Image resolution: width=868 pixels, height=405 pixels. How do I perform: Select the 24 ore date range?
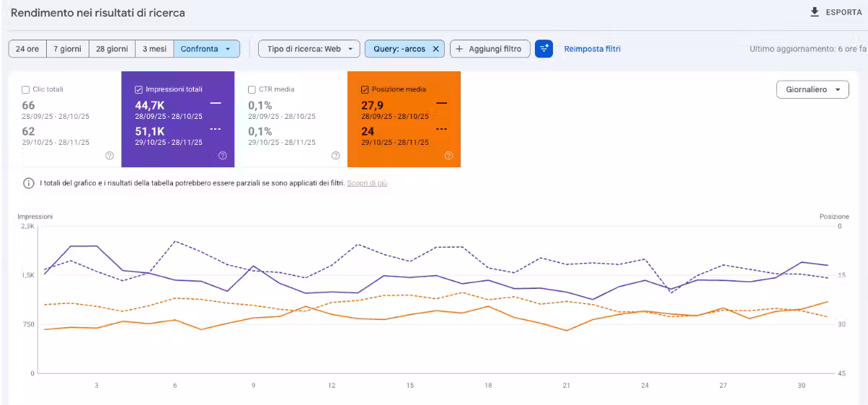(x=27, y=49)
